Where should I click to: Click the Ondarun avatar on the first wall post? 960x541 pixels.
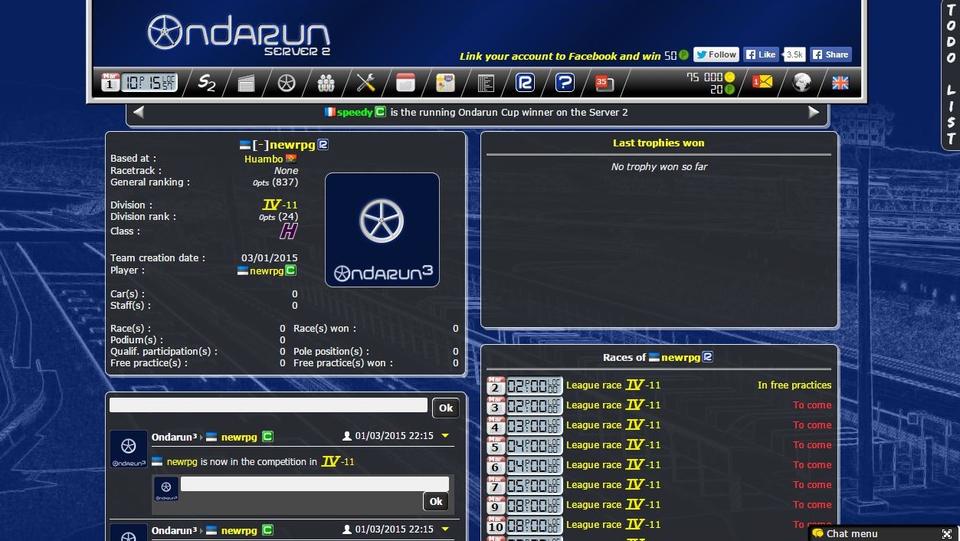[128, 449]
